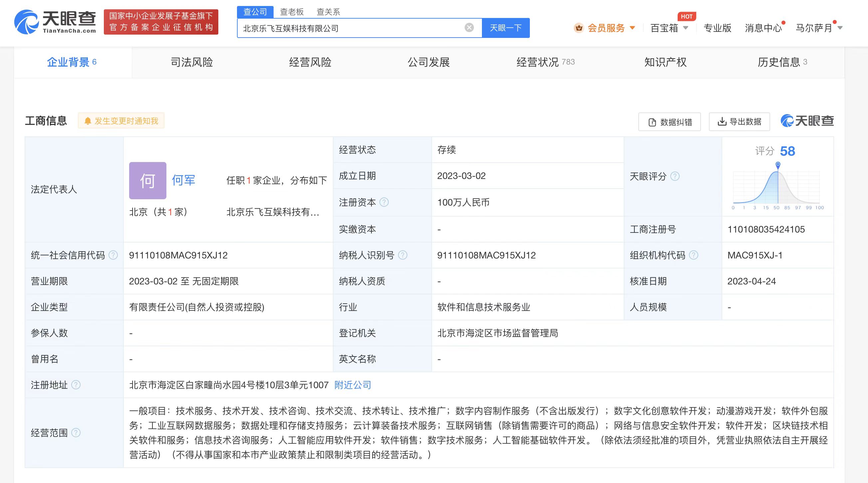
Task: Click organization code MAC915XJ-1
Action: click(x=755, y=255)
